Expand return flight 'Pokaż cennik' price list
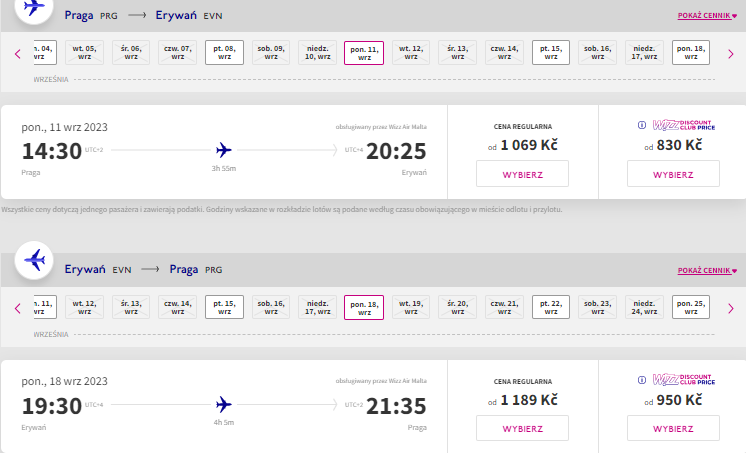The width and height of the screenshot is (746, 453). pos(707,270)
